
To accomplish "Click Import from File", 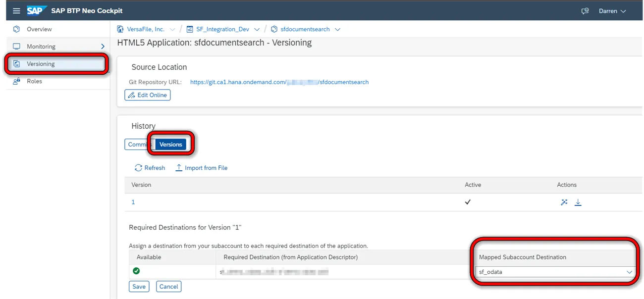I will click(x=201, y=168).
